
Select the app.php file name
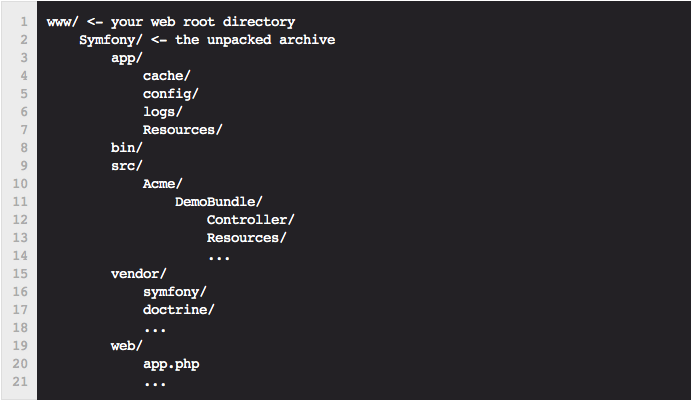[x=171, y=364]
